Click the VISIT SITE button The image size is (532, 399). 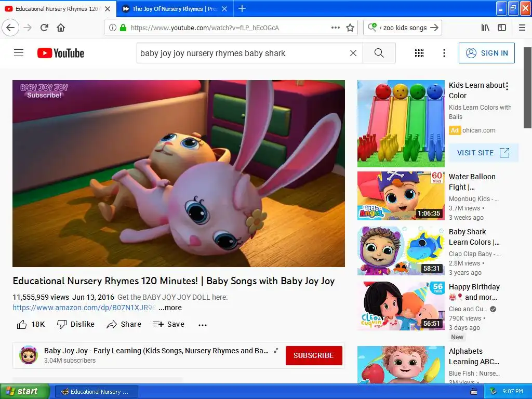pyautogui.click(x=484, y=153)
